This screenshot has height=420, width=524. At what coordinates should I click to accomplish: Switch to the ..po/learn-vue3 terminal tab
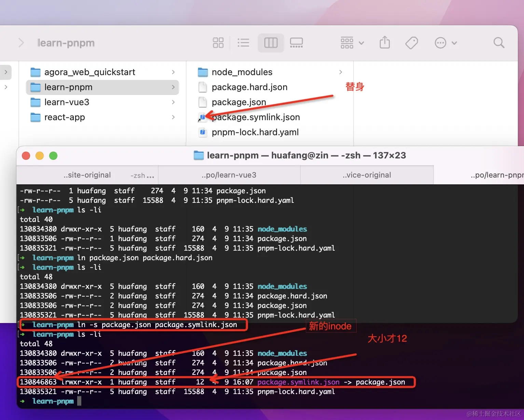tap(229, 175)
